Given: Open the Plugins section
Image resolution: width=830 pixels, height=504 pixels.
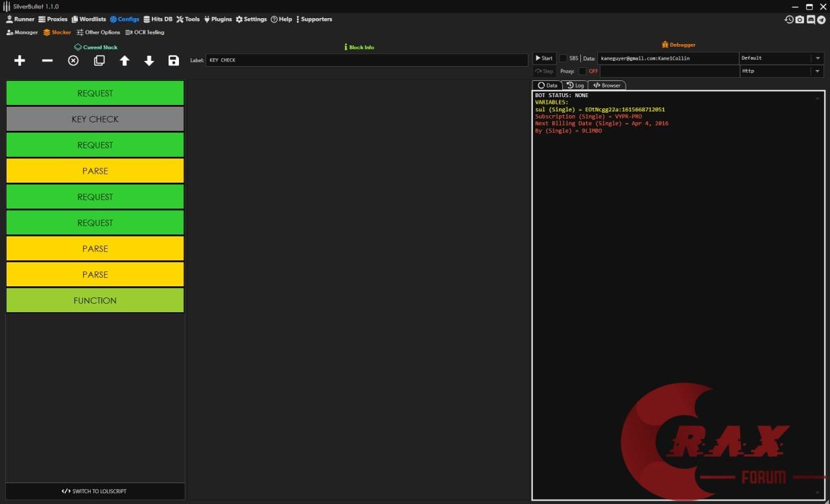Looking at the screenshot, I should pyautogui.click(x=218, y=19).
